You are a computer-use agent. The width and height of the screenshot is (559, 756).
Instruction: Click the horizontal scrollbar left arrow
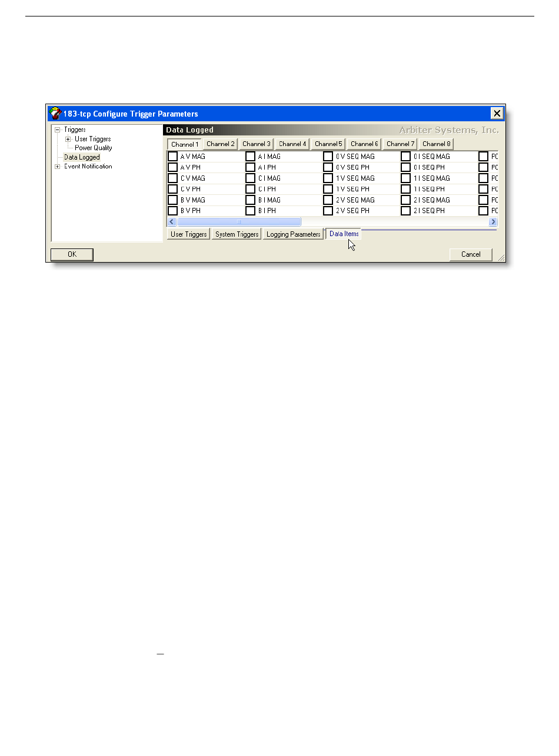pos(172,222)
